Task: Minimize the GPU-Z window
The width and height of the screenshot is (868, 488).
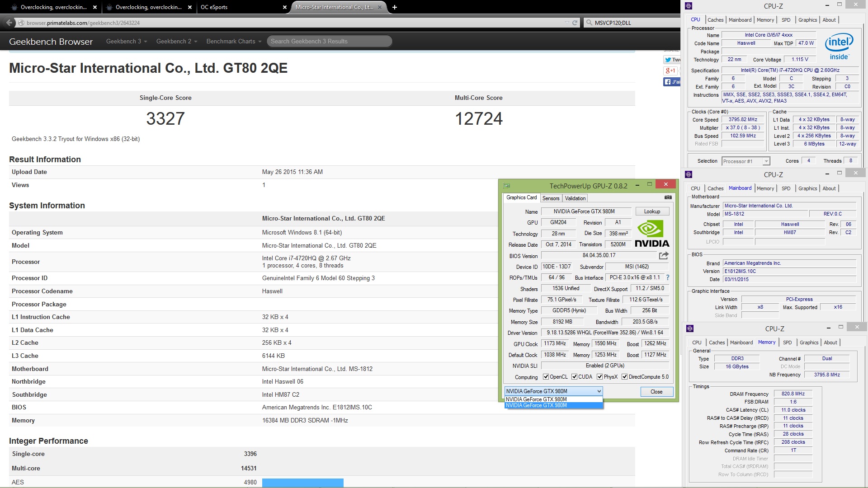Action: 637,185
